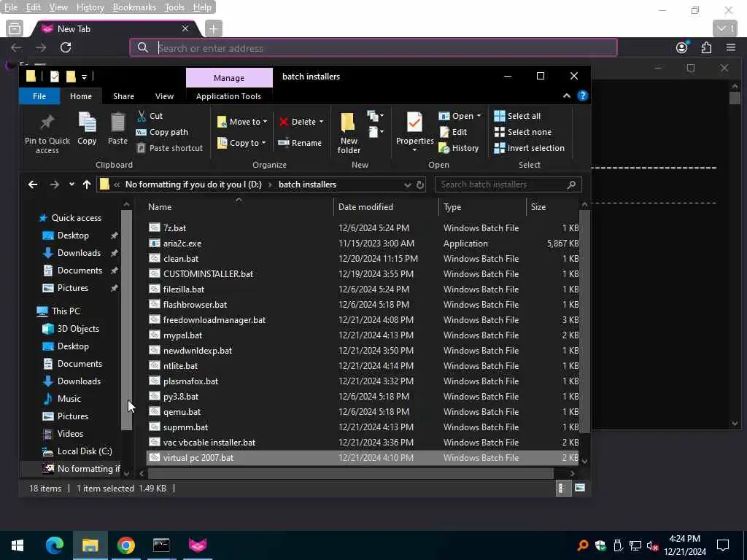The image size is (747, 560).
Task: Click the browser address bar
Action: 373,47
